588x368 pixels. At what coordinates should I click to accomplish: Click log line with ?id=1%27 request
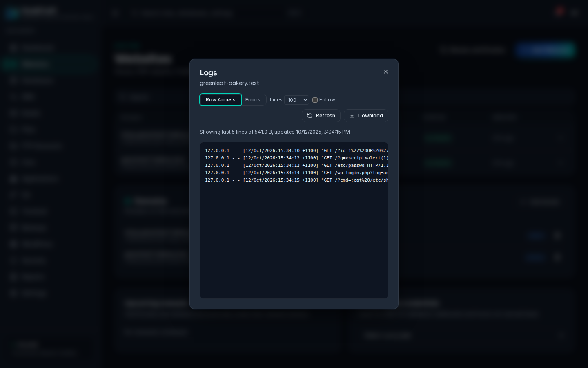pos(296,150)
